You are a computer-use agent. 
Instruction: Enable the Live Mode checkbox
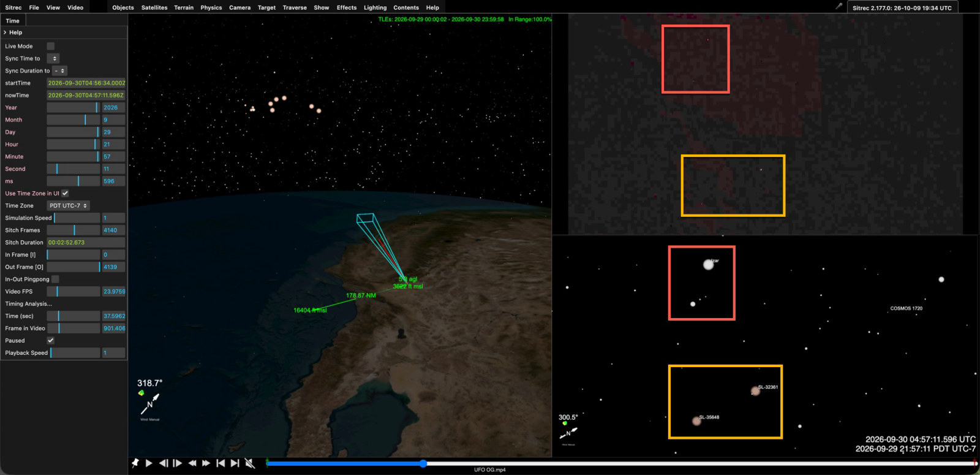pos(51,46)
